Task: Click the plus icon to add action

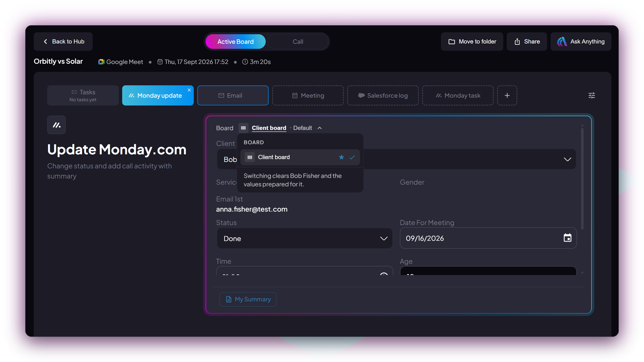Action: tap(507, 95)
